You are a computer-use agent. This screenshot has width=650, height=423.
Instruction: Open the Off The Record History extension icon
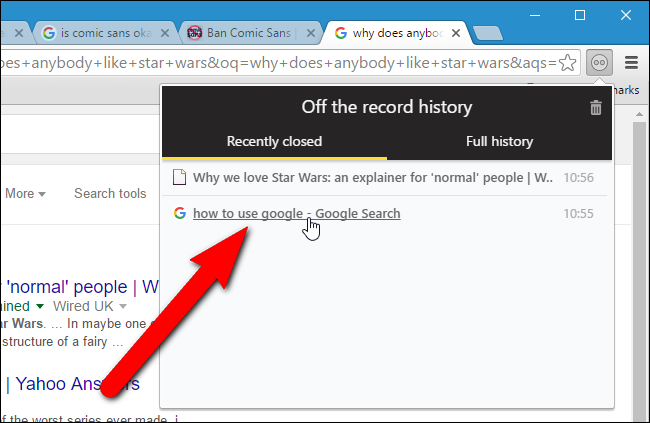point(599,63)
